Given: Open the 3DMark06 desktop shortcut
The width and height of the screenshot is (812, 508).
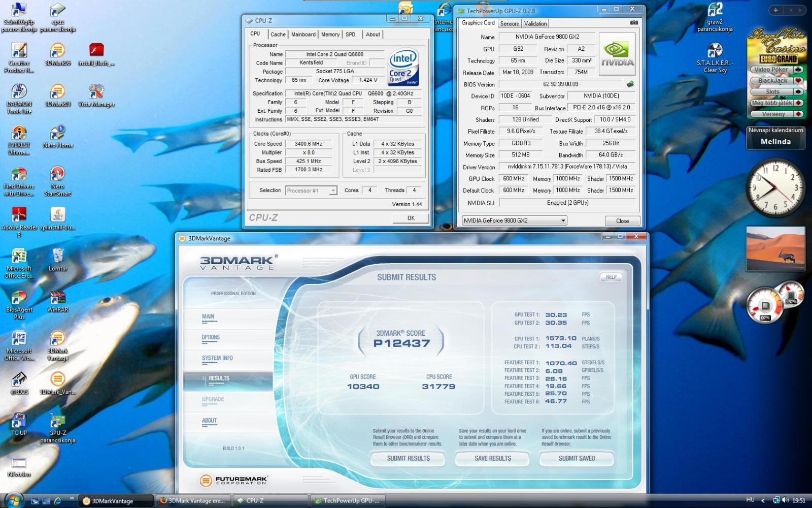Looking at the screenshot, I should [x=57, y=54].
